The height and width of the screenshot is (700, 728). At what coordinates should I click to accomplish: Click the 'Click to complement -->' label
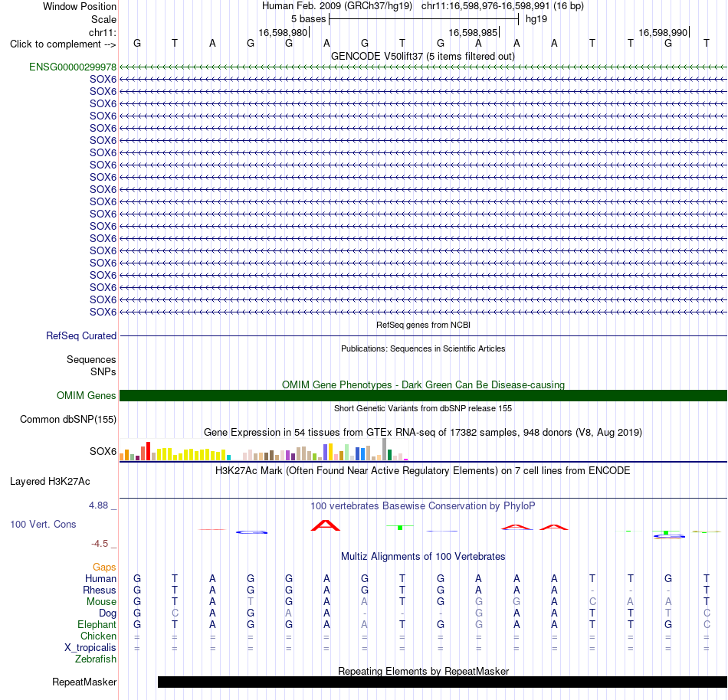click(63, 44)
